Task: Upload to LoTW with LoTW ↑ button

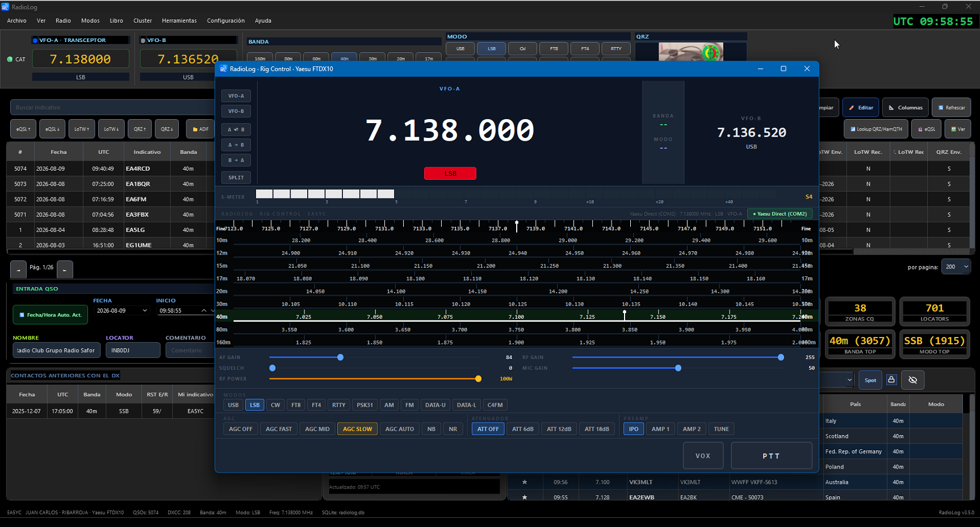Action: tap(82, 129)
